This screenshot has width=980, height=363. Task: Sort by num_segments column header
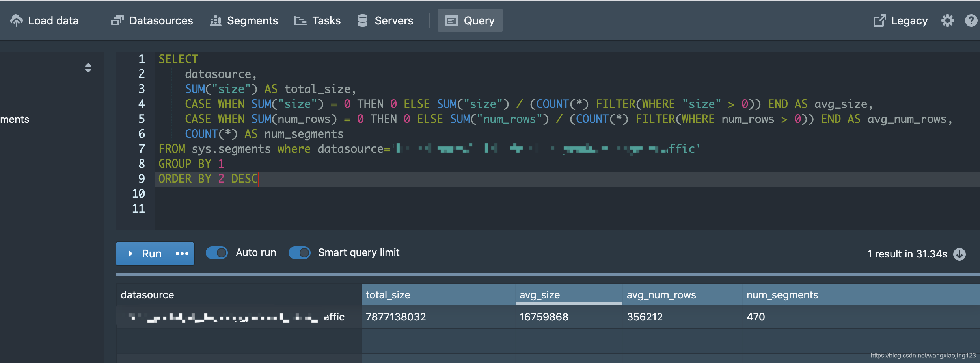(x=861, y=295)
